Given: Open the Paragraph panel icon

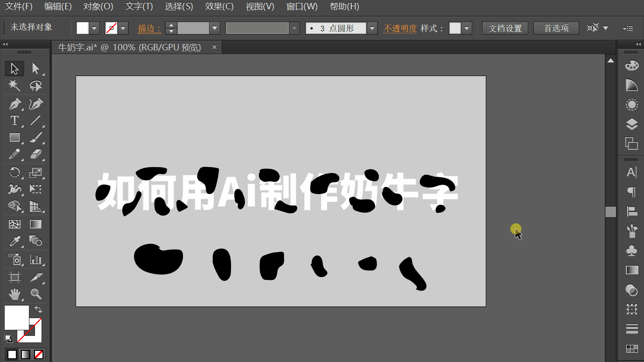Looking at the screenshot, I should click(631, 192).
